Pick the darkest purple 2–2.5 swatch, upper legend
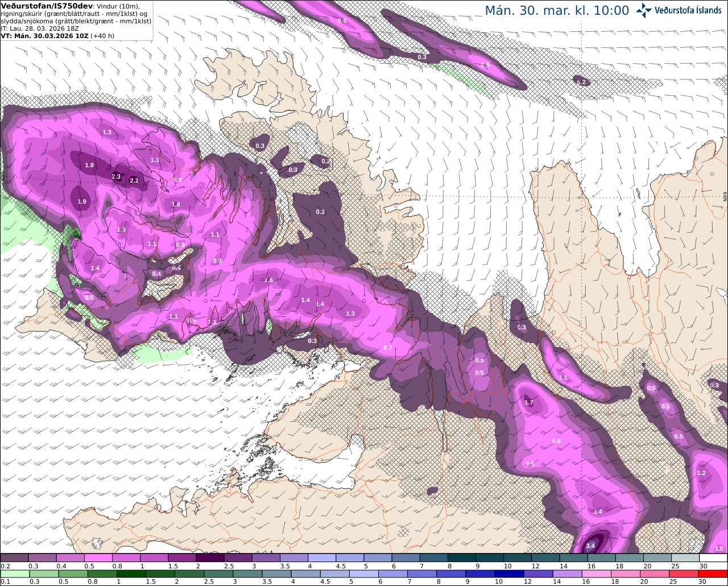The height and width of the screenshot is (586, 728). (x=210, y=558)
